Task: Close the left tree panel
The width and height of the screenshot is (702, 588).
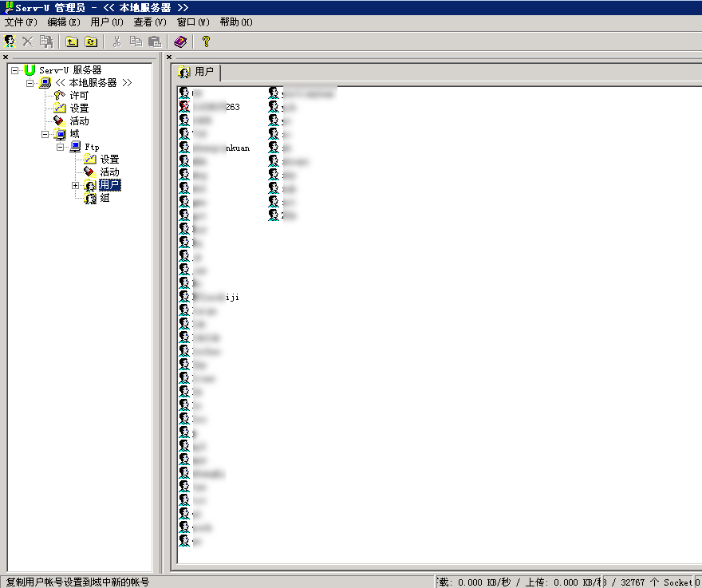Action: (x=5, y=57)
